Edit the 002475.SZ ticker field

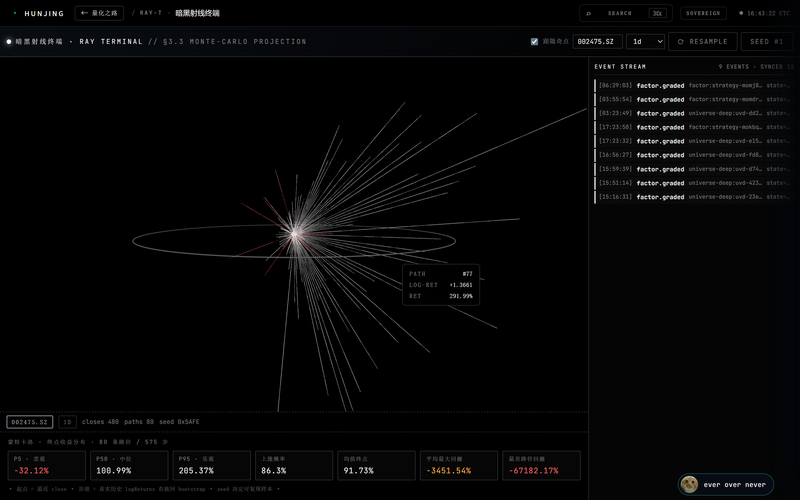597,41
